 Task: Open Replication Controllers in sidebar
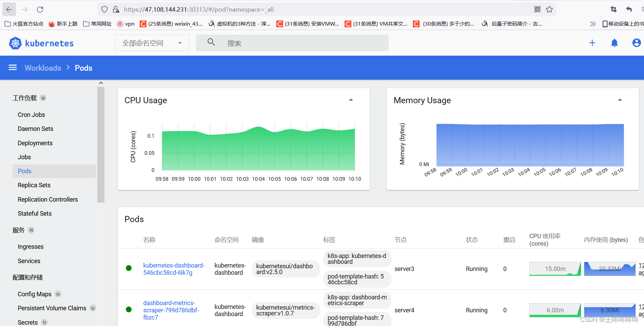(48, 199)
